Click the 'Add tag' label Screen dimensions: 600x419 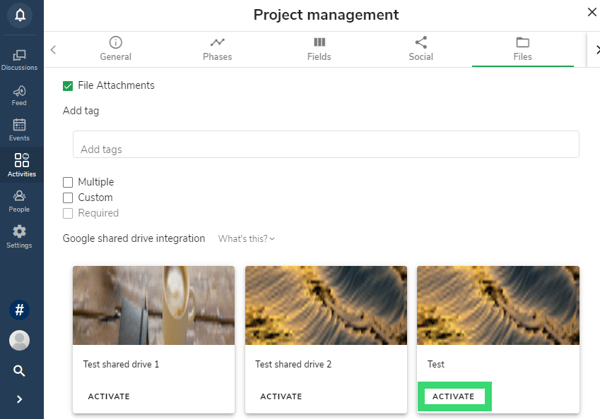pos(81,111)
